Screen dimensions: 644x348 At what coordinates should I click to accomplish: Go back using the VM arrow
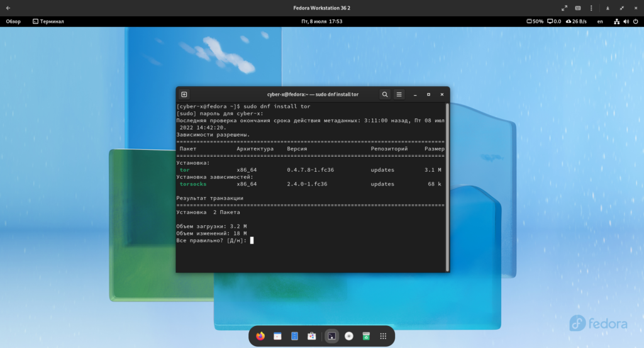point(8,8)
